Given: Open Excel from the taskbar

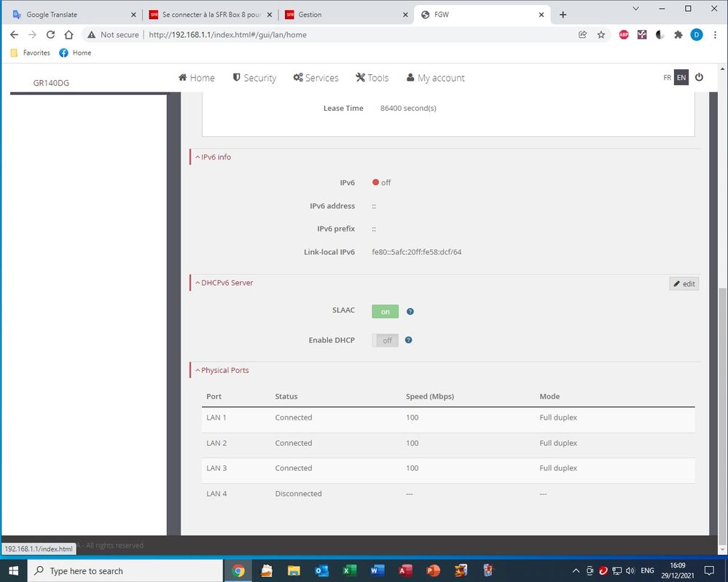Looking at the screenshot, I should point(349,570).
